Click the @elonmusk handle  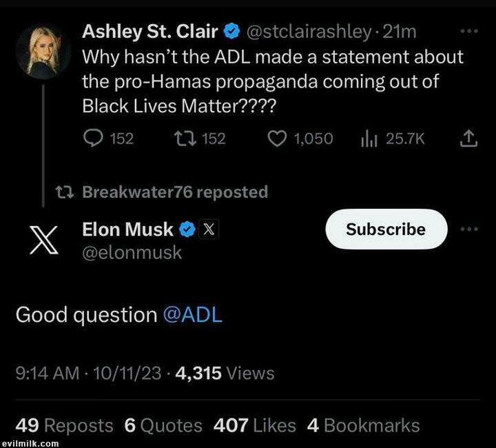132,252
